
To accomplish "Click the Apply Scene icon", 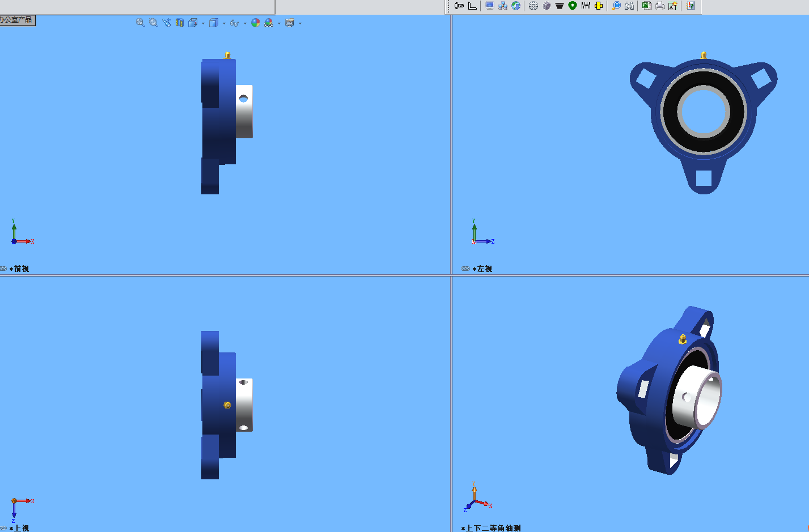I will [x=269, y=23].
